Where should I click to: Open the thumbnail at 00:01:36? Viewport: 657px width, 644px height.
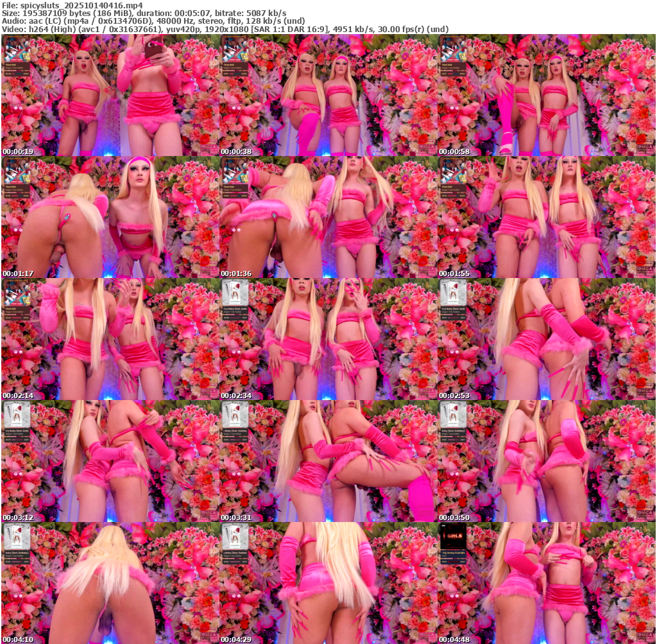pyautogui.click(x=328, y=217)
